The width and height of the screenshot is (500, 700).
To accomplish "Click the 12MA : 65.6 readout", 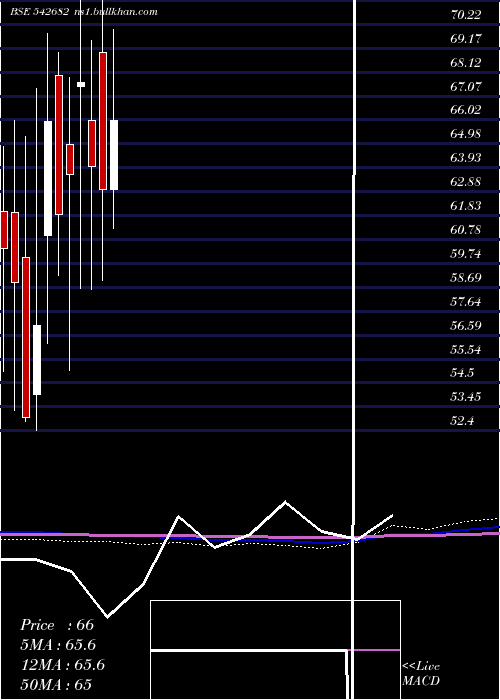I will point(63,665).
